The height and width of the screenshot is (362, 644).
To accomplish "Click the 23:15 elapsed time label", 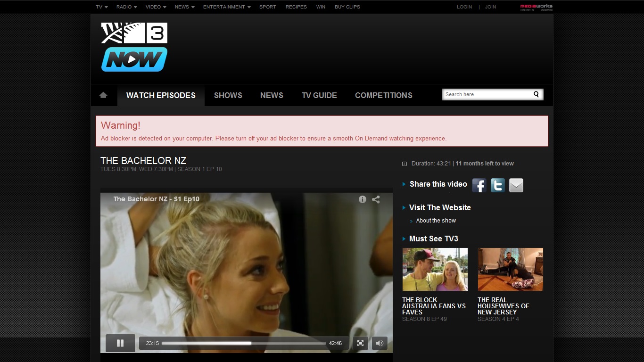I will click(x=152, y=343).
